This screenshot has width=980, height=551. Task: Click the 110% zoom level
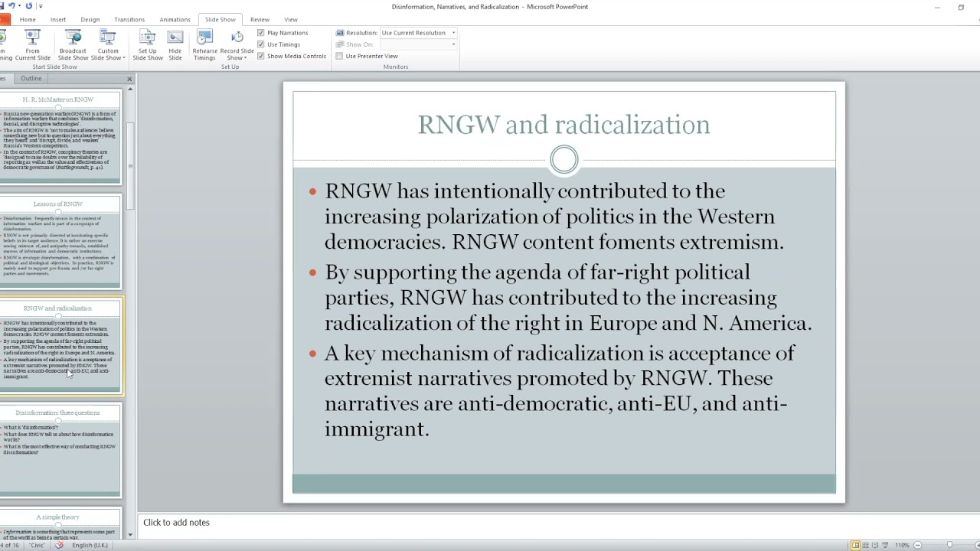click(902, 545)
